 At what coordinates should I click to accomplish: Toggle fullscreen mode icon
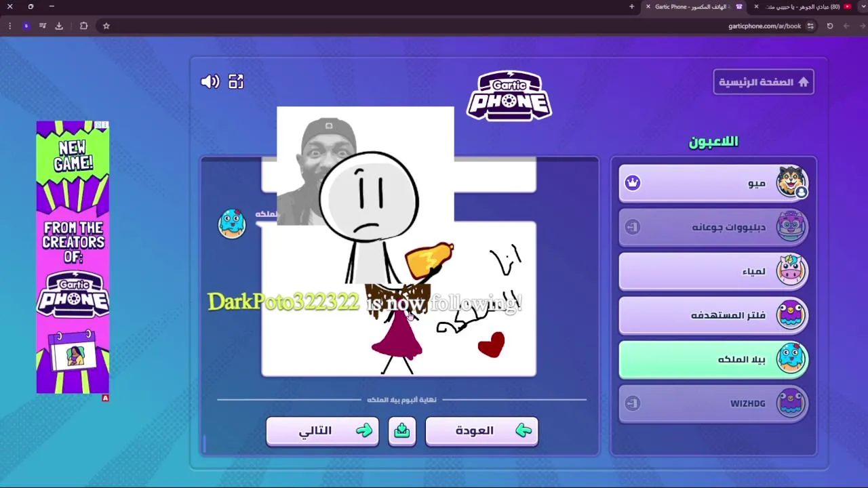[x=236, y=82]
